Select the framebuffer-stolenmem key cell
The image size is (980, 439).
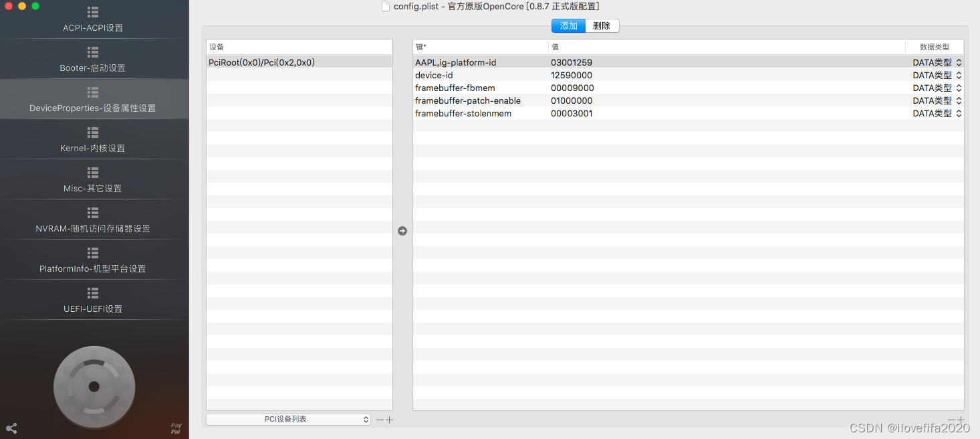click(x=463, y=113)
